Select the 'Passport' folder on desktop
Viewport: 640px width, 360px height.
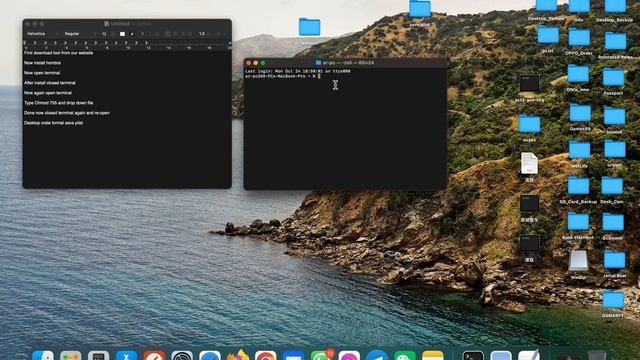[x=613, y=77]
